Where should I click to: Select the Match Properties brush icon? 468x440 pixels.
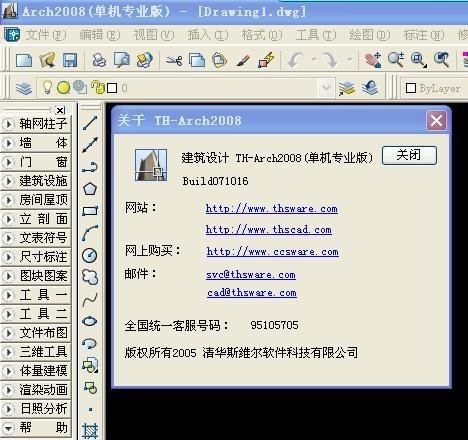click(243, 61)
